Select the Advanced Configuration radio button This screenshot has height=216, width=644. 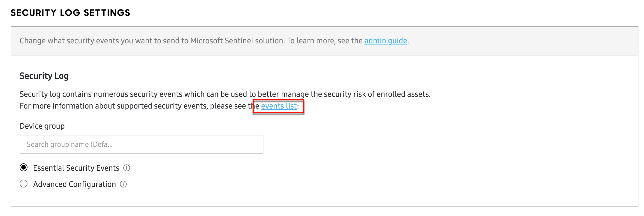click(x=24, y=184)
